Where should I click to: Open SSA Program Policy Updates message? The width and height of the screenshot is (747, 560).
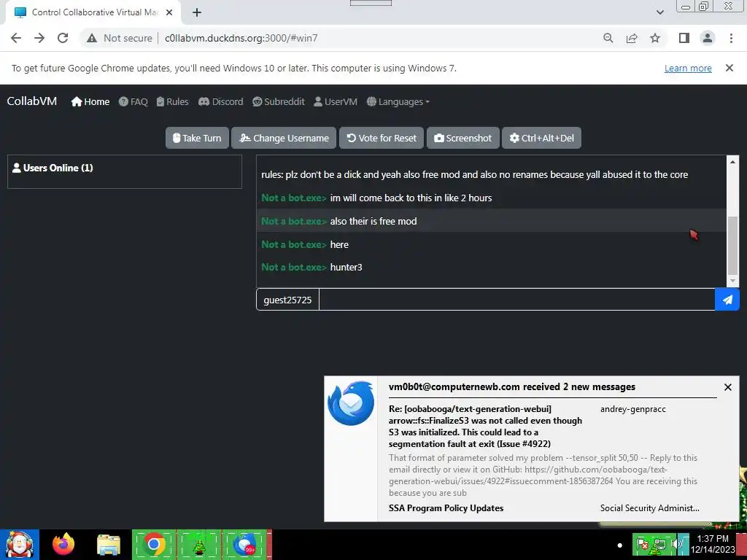click(446, 508)
